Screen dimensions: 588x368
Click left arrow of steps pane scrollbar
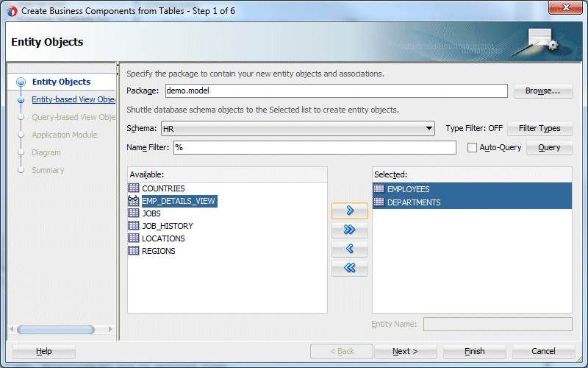[12, 329]
